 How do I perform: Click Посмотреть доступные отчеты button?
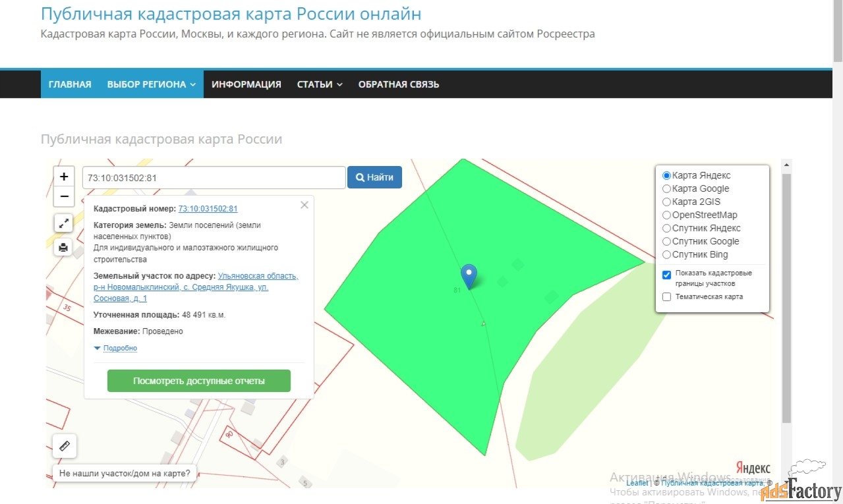198,381
